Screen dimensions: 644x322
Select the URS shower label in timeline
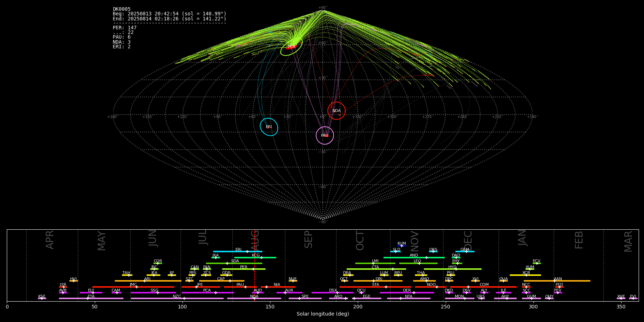click(x=480, y=296)
